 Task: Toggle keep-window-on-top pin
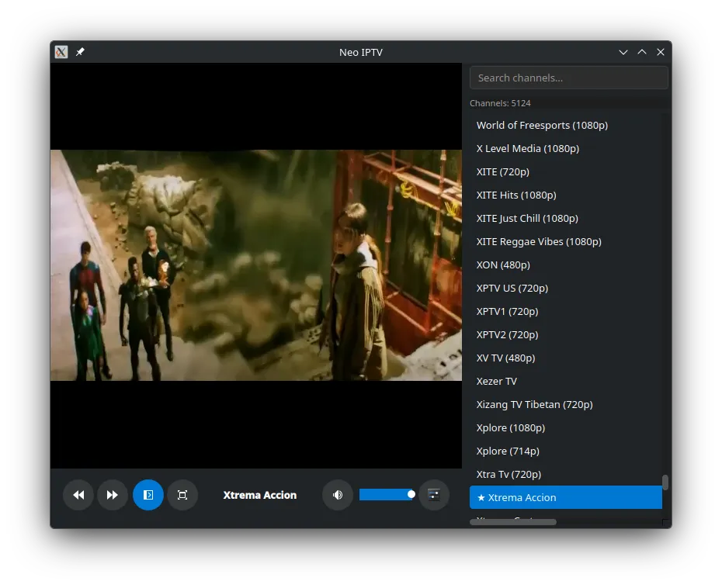tap(80, 52)
